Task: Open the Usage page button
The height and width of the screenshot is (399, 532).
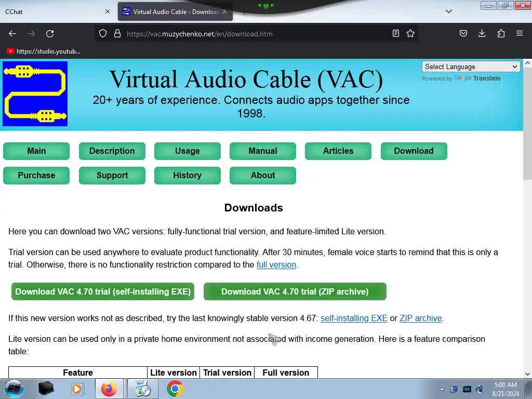Action: point(187,151)
